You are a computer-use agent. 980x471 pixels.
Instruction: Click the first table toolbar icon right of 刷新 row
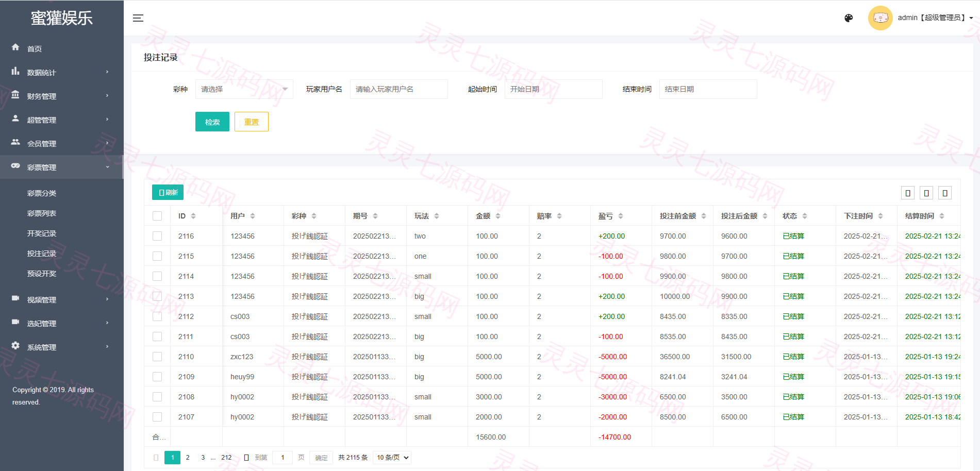point(908,193)
